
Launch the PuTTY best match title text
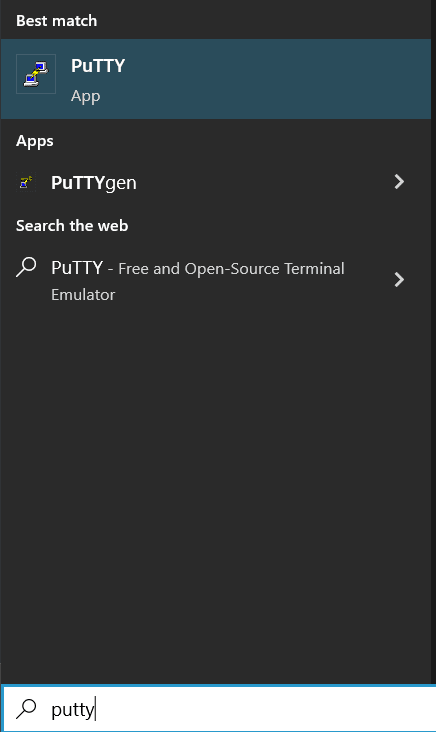point(98,66)
